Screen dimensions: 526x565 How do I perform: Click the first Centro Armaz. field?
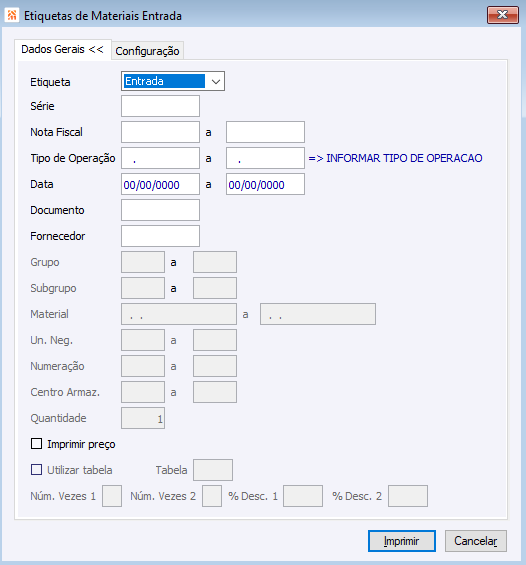[x=143, y=392]
